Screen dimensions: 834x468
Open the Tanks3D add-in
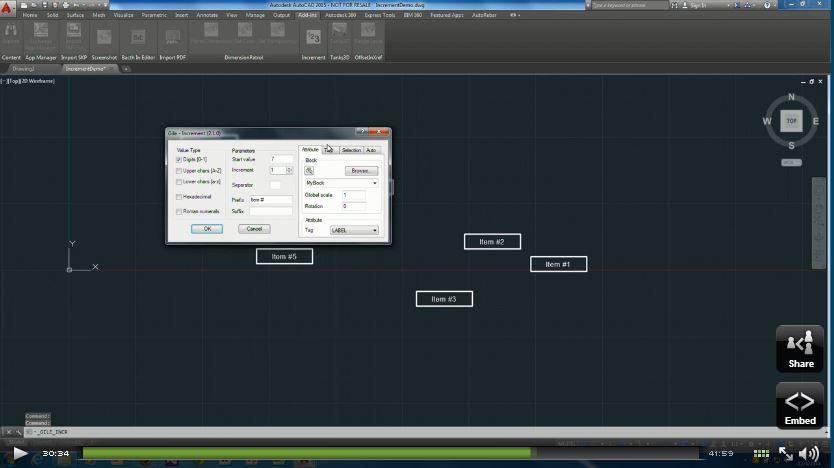coord(339,34)
